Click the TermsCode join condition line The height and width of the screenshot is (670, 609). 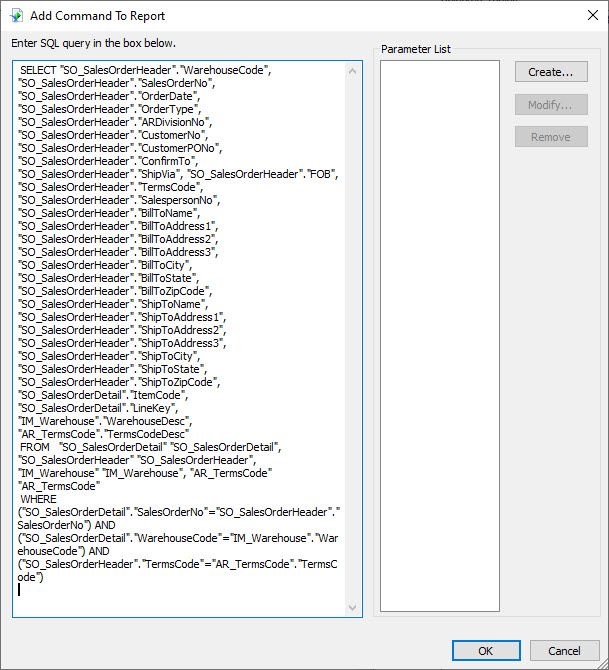[x=177, y=570]
